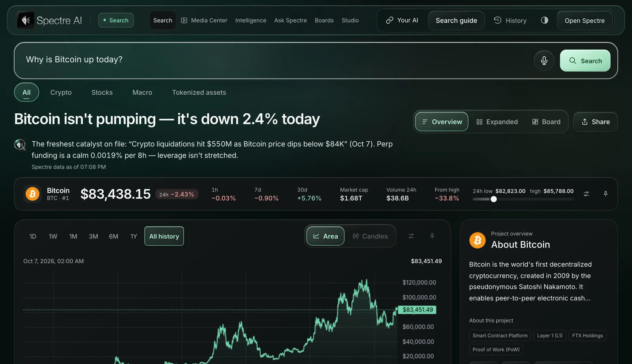Open Studio in the top navigation
The height and width of the screenshot is (364, 632).
pos(350,20)
